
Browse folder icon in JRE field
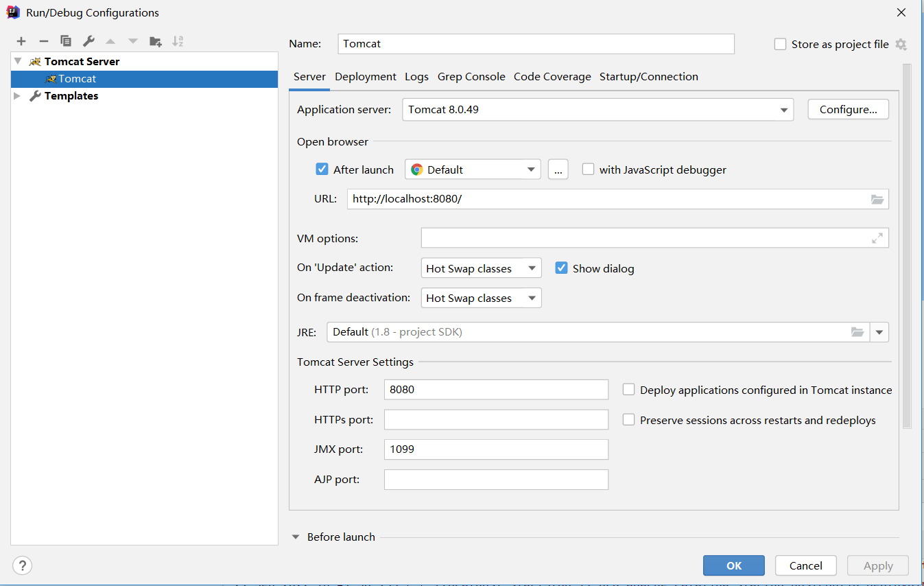[857, 332]
